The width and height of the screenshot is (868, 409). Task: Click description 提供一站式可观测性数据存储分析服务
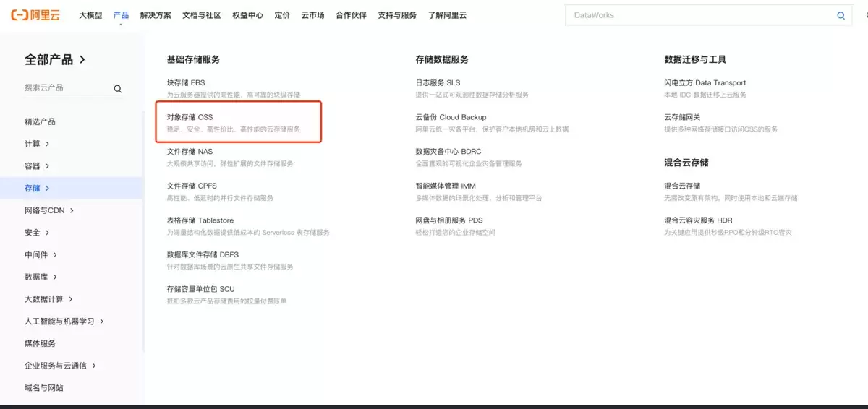[x=472, y=95]
